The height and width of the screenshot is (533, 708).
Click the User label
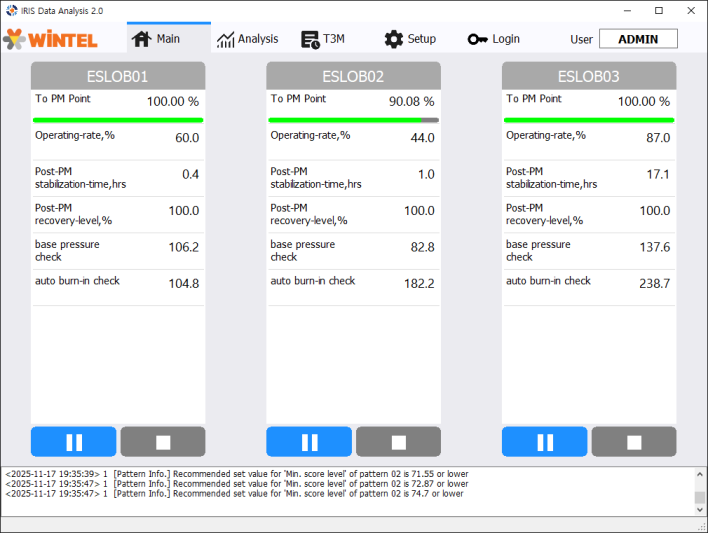tap(581, 40)
